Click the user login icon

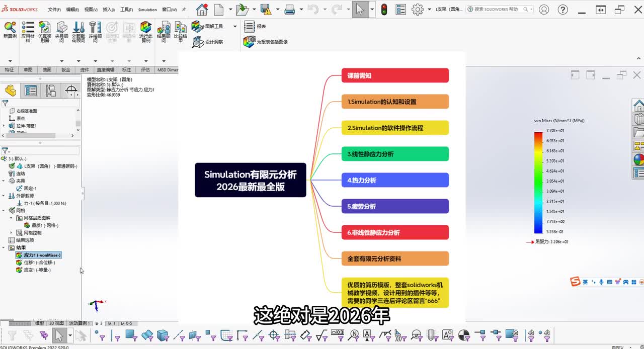click(544, 9)
